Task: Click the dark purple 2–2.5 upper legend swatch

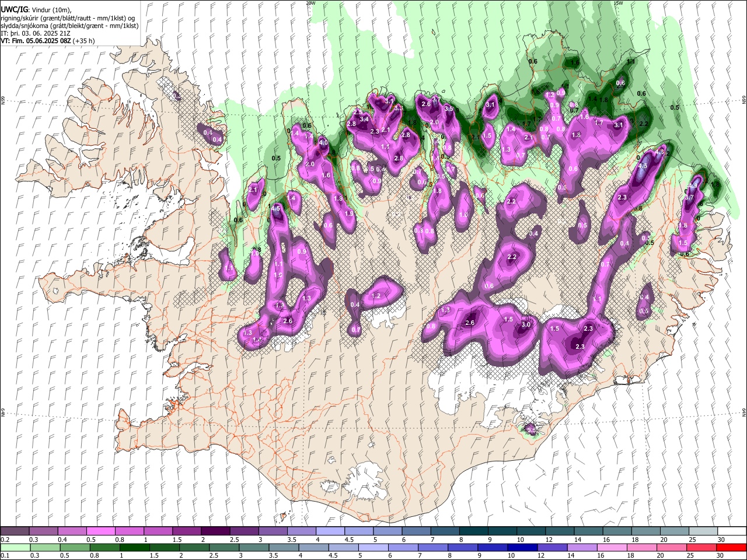Action: 215,531
